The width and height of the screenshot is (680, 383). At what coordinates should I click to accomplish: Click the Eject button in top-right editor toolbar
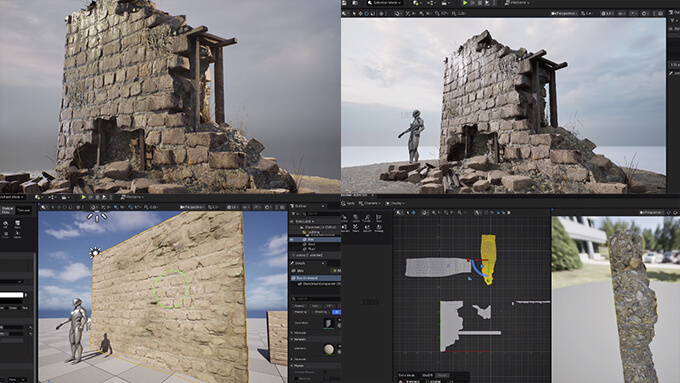pos(487,3)
